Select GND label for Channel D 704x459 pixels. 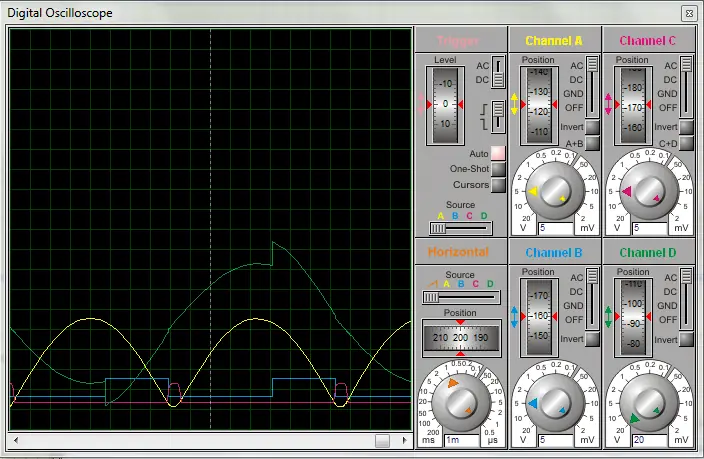tap(667, 306)
